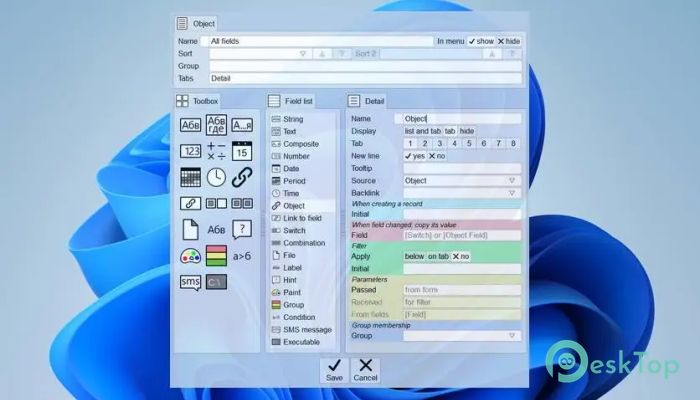Select Executable in the field list
Image resolution: width=700 pixels, height=400 pixels.
tap(302, 342)
